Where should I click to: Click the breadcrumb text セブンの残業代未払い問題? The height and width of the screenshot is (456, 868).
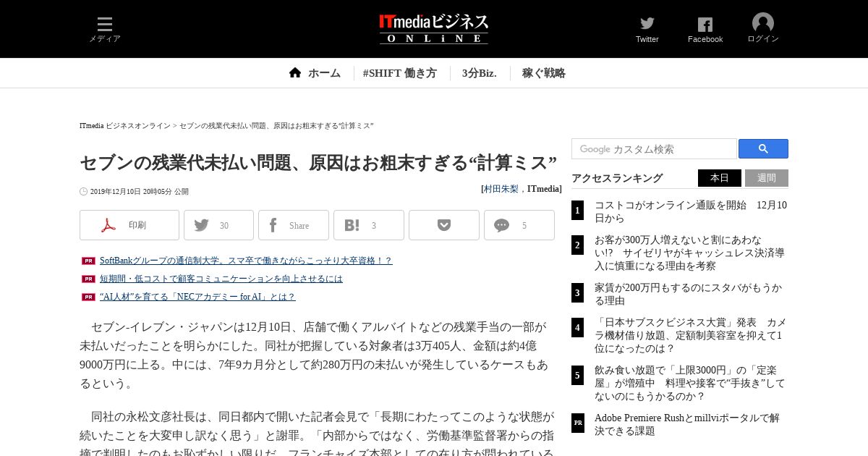[276, 126]
